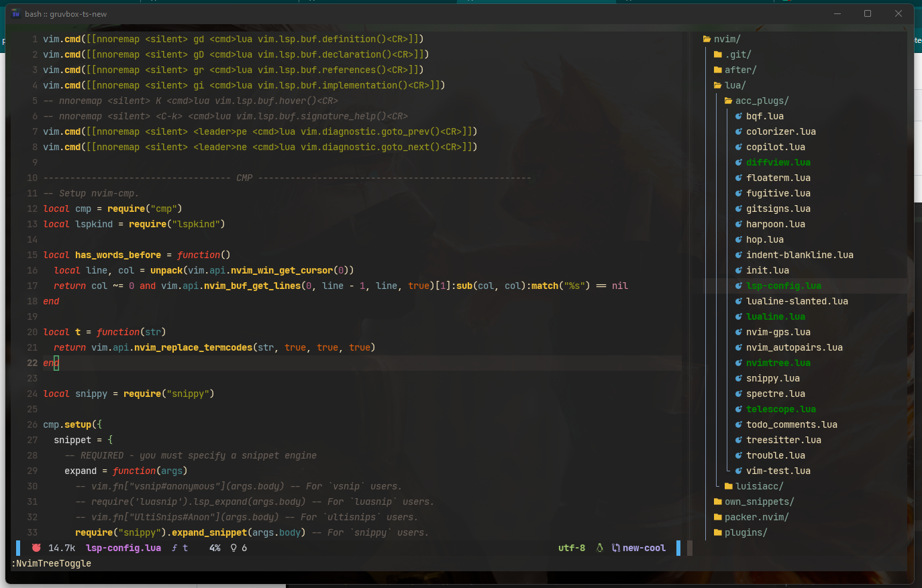Viewport: 922px width, 588px height.
Task: Open nvimtree.lua from the file tree
Action: pyautogui.click(x=778, y=363)
